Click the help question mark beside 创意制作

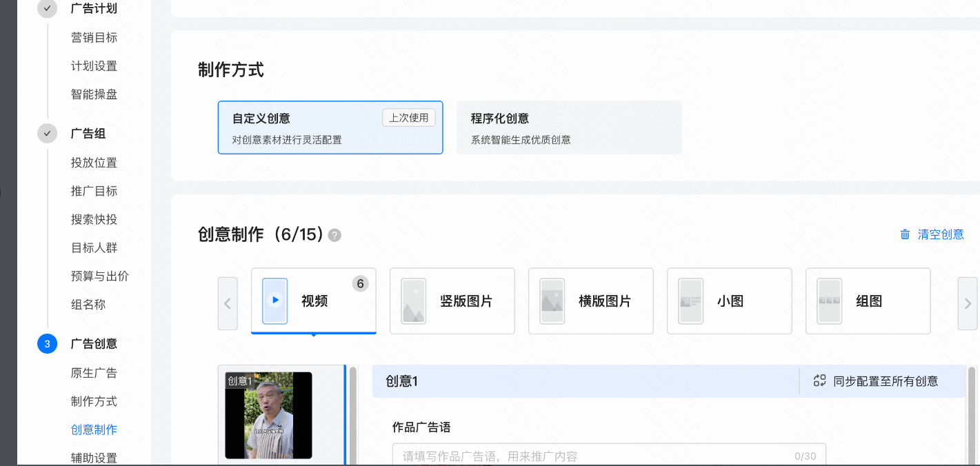click(334, 236)
